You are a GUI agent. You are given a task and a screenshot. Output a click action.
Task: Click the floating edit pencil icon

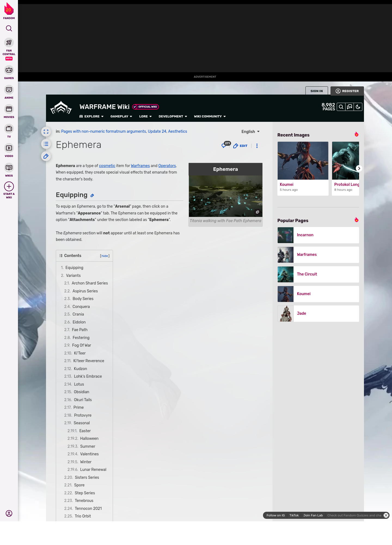(46, 156)
